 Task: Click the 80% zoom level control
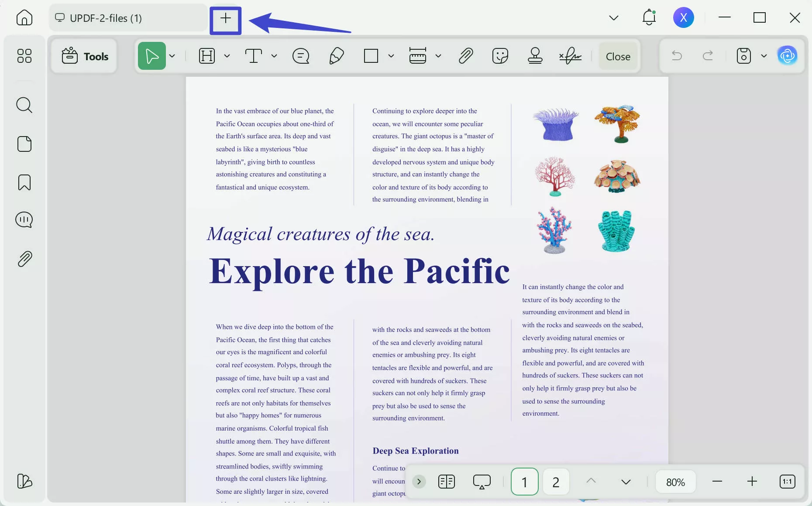click(x=675, y=482)
